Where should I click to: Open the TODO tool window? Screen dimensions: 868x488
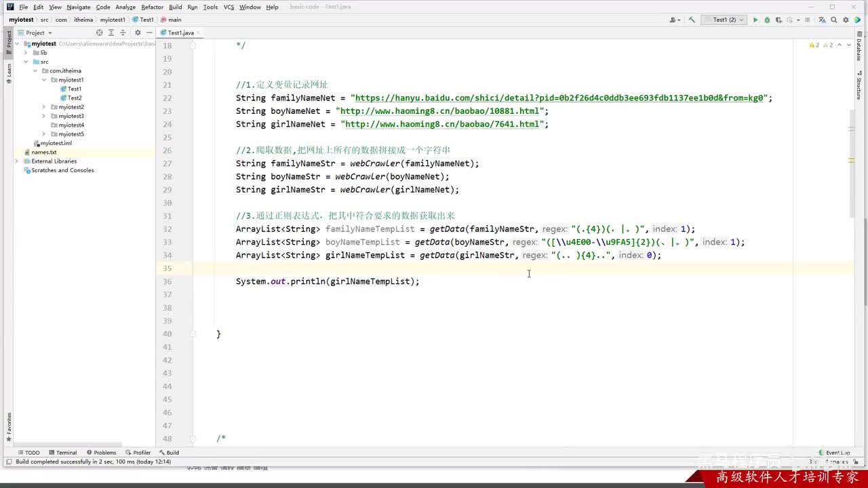[x=29, y=453]
